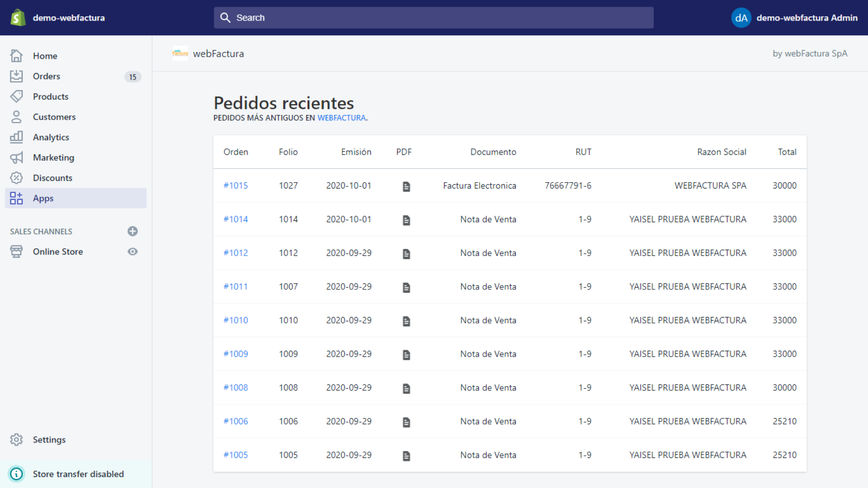Click the store transfer info icon
The image size is (868, 488).
click(17, 474)
